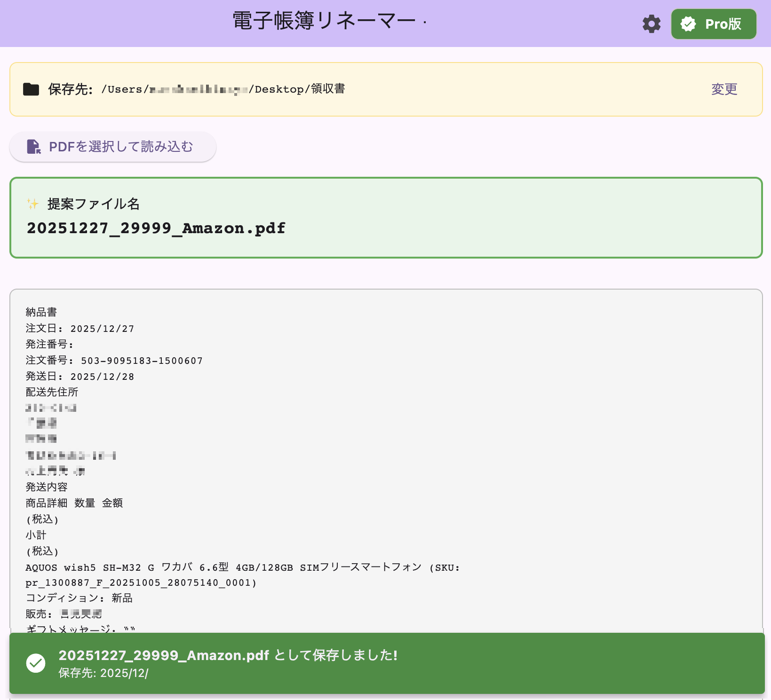
Task: Click the line 発送日: 2025/12/28
Action: point(80,377)
